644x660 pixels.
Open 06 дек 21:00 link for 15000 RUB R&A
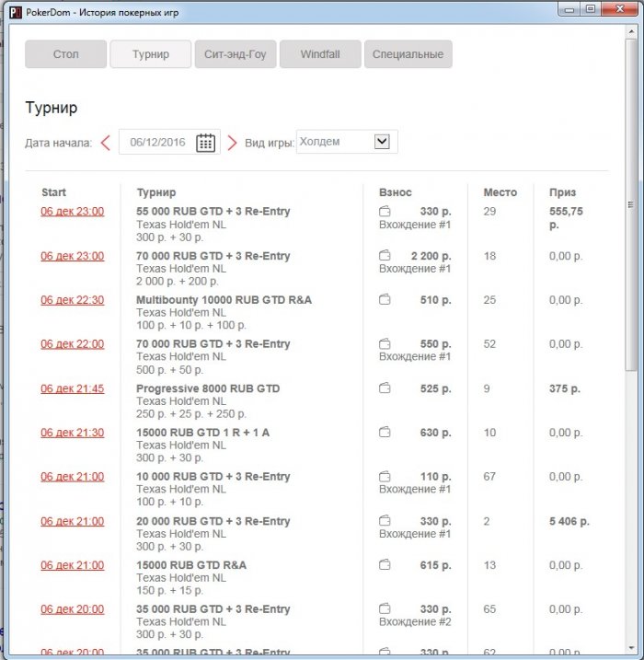coord(73,565)
